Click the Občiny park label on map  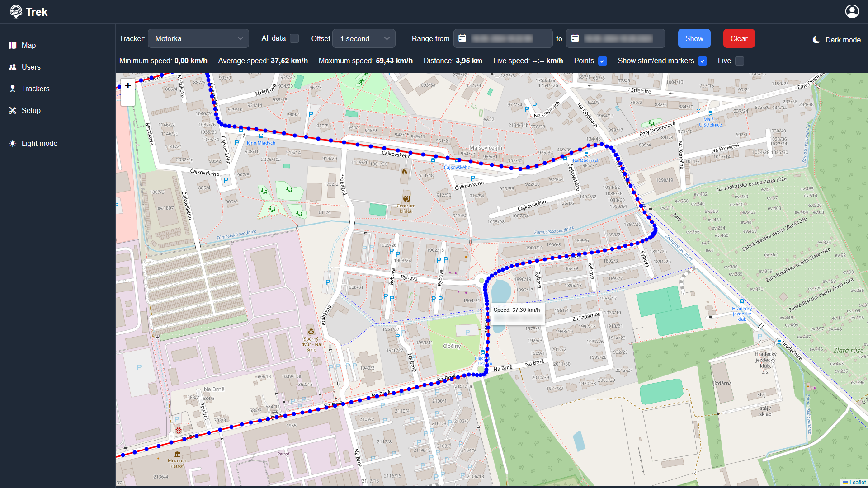tap(452, 346)
